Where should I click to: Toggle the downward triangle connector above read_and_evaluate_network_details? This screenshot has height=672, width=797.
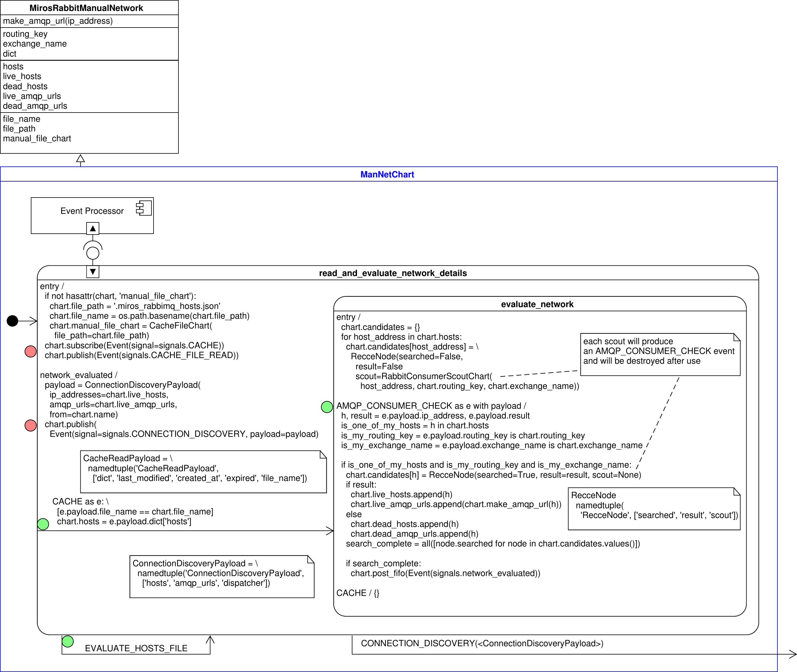(92, 272)
